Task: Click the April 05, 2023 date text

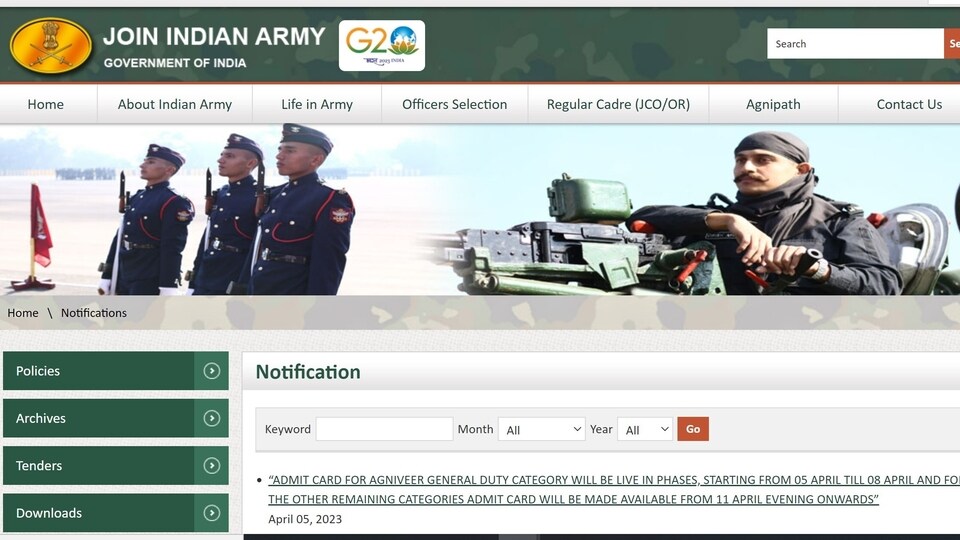Action: point(305,519)
